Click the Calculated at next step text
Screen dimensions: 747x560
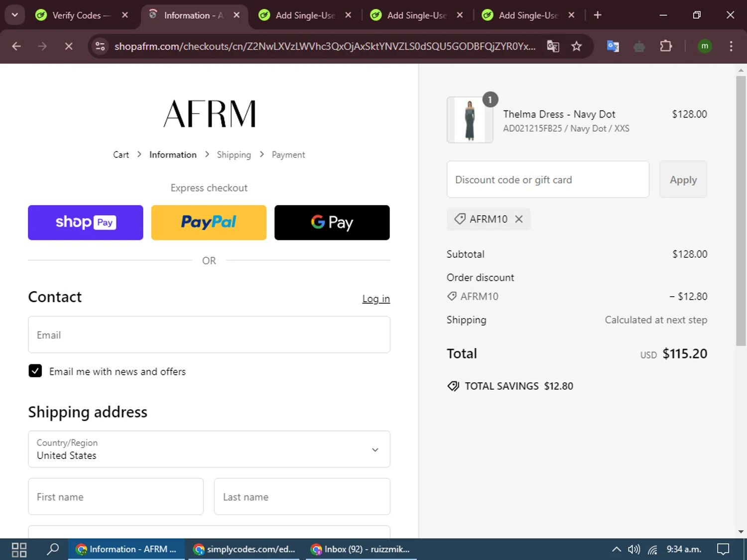click(656, 320)
